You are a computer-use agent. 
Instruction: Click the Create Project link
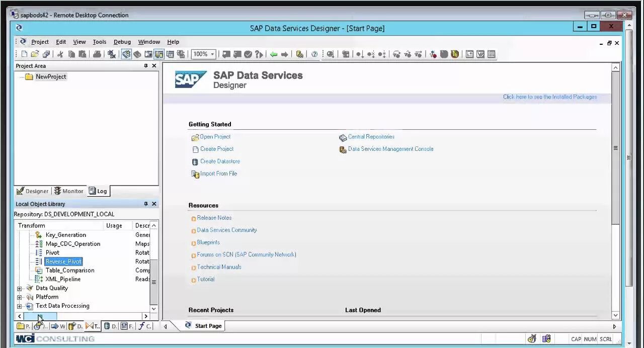pyautogui.click(x=217, y=149)
